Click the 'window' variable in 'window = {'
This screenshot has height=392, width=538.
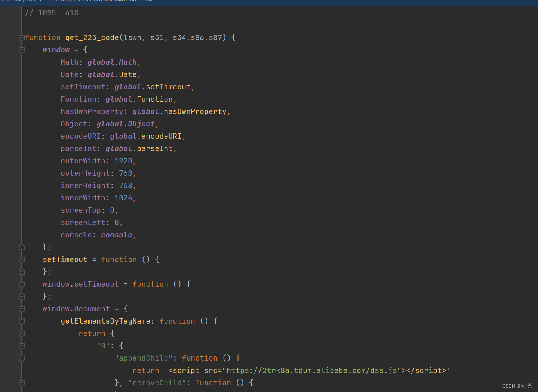click(x=56, y=50)
